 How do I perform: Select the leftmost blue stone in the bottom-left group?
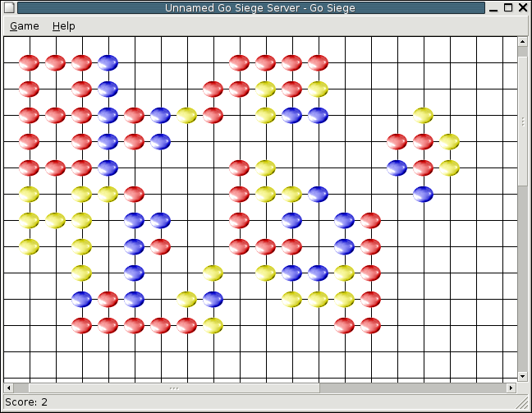tap(81, 299)
